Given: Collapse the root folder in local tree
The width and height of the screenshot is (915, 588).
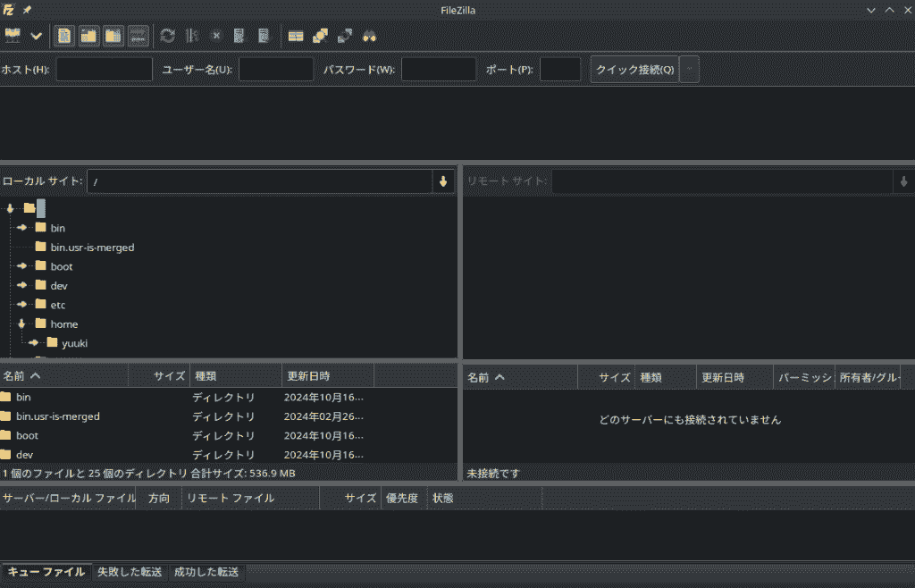Looking at the screenshot, I should click(x=10, y=208).
